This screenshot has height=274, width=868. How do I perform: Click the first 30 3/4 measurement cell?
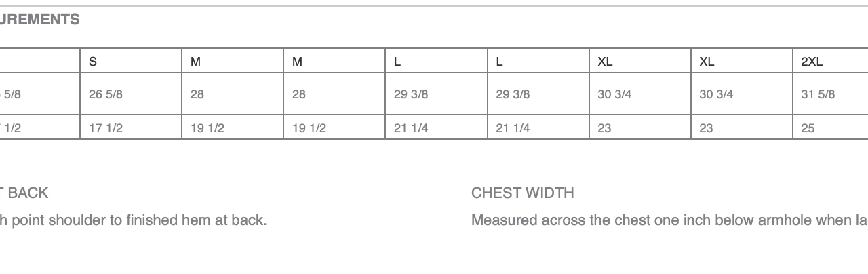(x=640, y=94)
